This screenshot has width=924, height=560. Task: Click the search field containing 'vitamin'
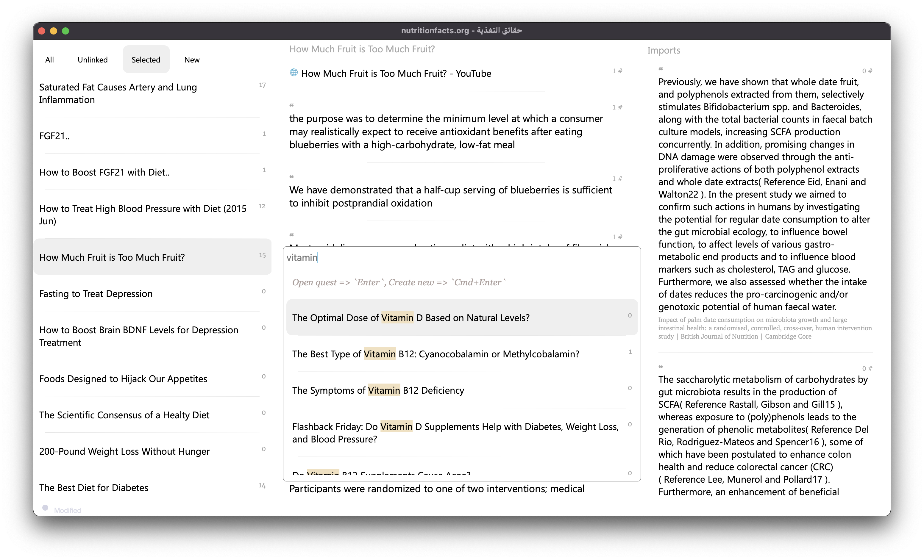462,257
